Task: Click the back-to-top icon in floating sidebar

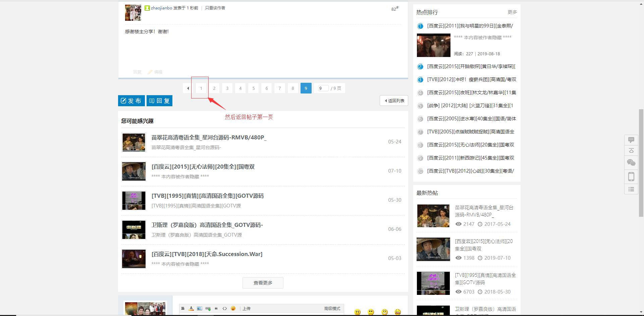Action: click(631, 150)
